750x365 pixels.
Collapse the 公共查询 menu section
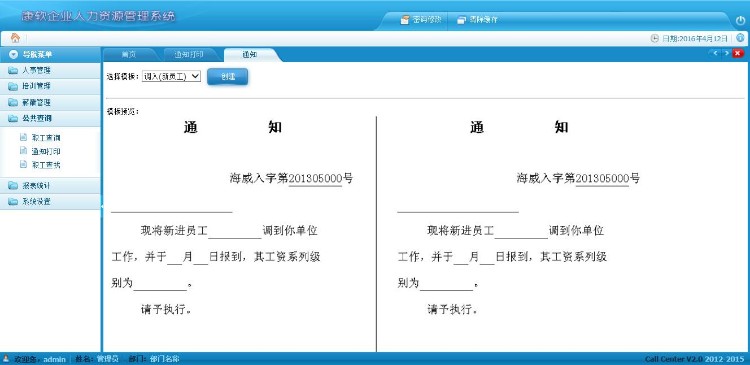(50, 118)
